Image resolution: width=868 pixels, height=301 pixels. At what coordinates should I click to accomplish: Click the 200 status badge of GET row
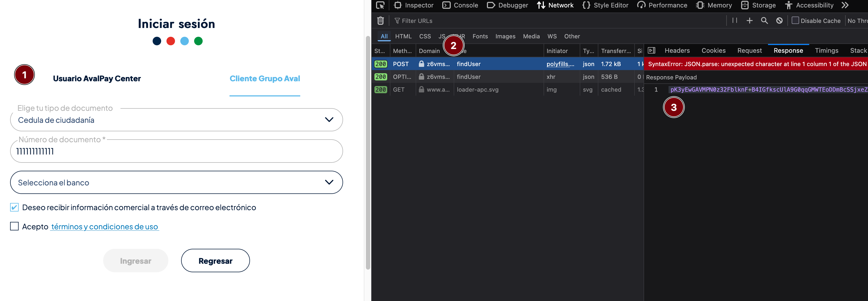click(x=381, y=90)
